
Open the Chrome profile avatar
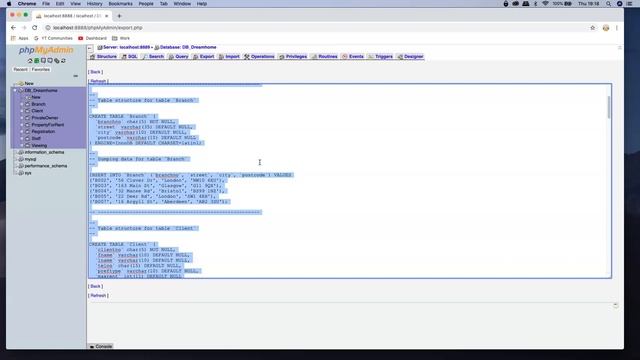(606, 28)
